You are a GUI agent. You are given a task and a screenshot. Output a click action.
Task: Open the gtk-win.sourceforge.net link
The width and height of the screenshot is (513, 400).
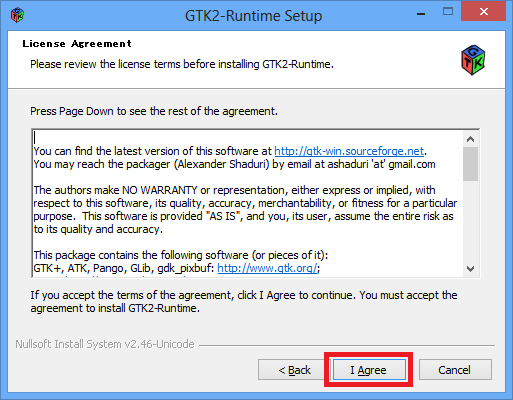click(349, 151)
